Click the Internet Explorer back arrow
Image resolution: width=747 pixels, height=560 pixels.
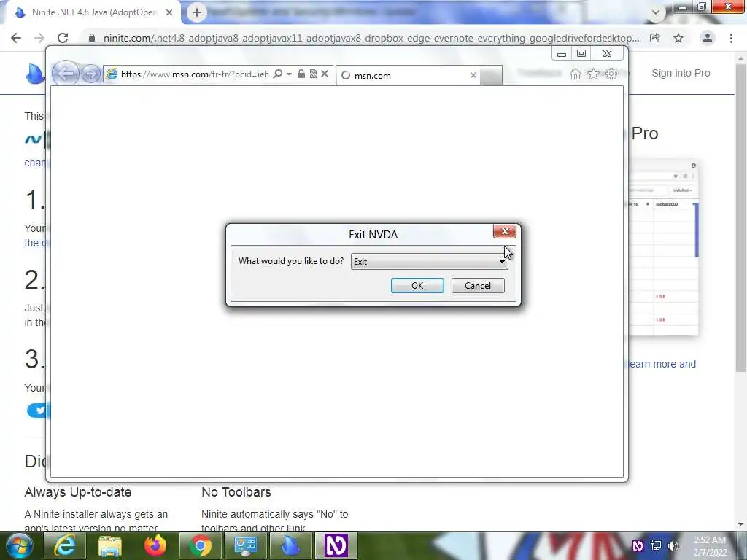click(65, 74)
